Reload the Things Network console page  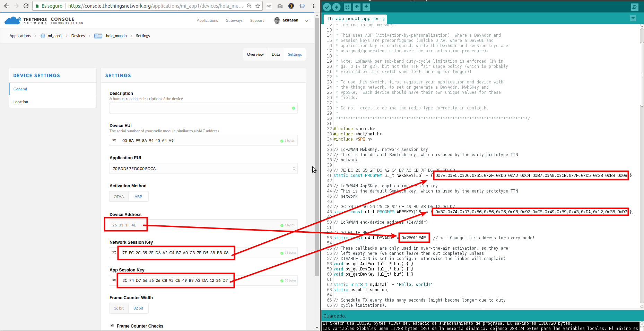click(x=26, y=6)
